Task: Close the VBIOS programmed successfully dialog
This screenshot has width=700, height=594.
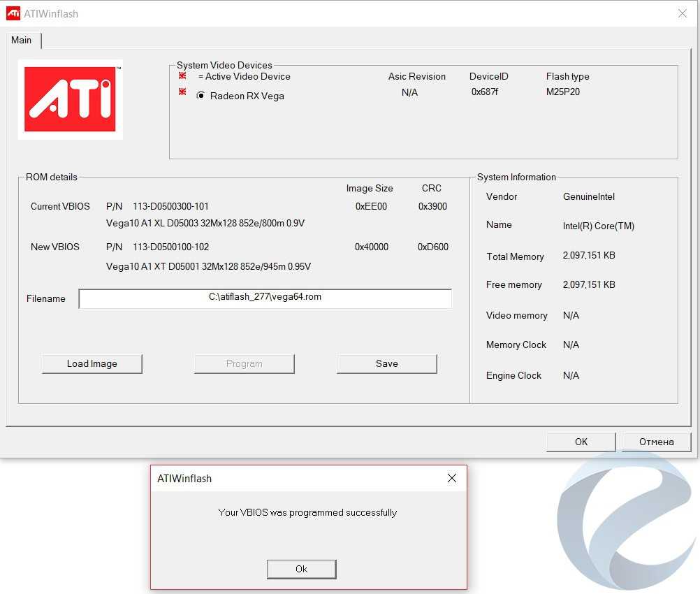Action: [x=452, y=479]
